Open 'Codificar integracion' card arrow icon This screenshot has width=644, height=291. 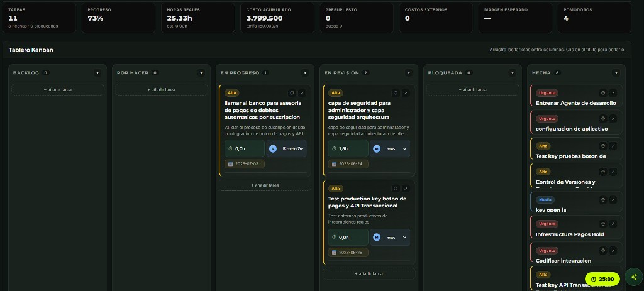613,250
